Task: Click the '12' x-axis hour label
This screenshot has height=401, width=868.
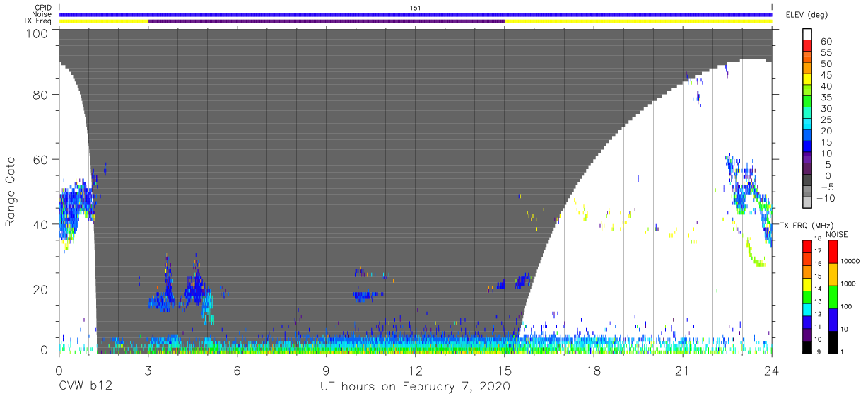Action: (416, 370)
